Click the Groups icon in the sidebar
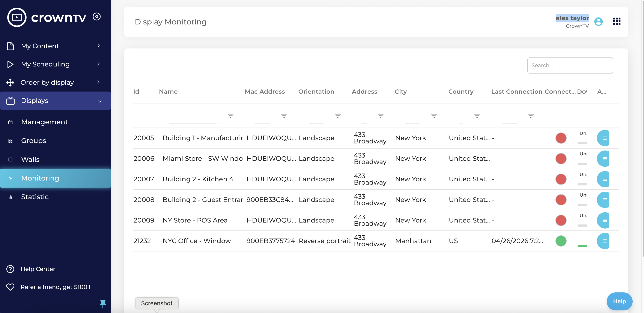The height and width of the screenshot is (313, 644). 11,140
